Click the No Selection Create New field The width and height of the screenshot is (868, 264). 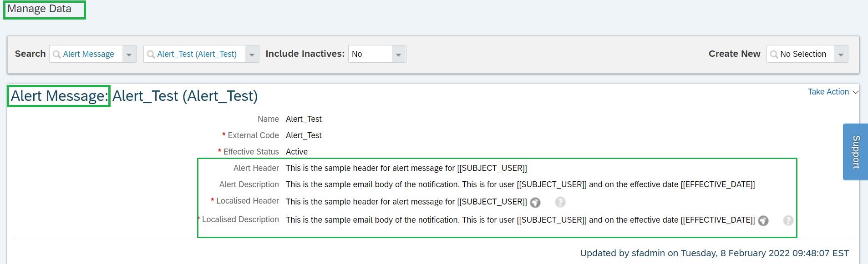[807, 54]
